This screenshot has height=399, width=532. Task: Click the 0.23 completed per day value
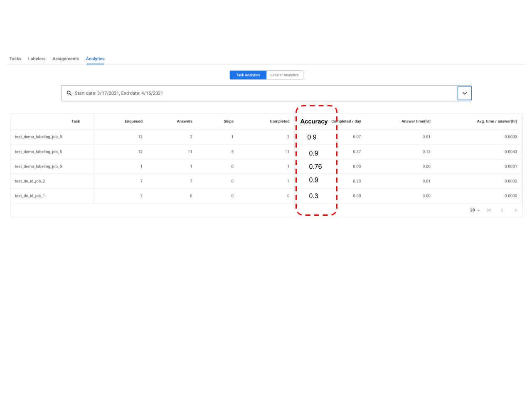pyautogui.click(x=357, y=181)
